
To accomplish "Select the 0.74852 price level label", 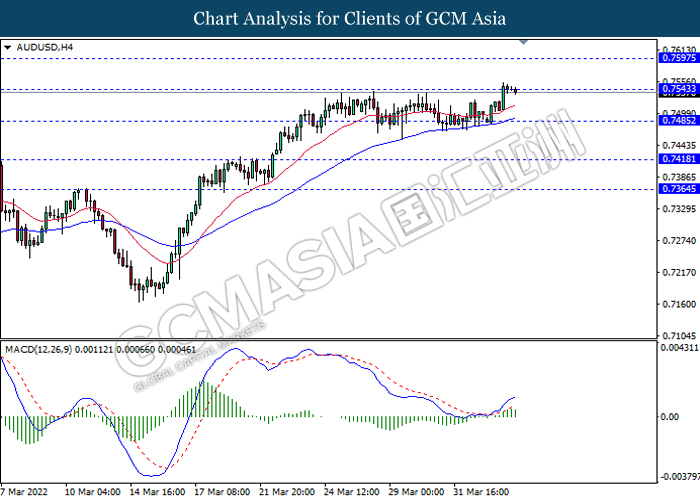I will pyautogui.click(x=679, y=121).
